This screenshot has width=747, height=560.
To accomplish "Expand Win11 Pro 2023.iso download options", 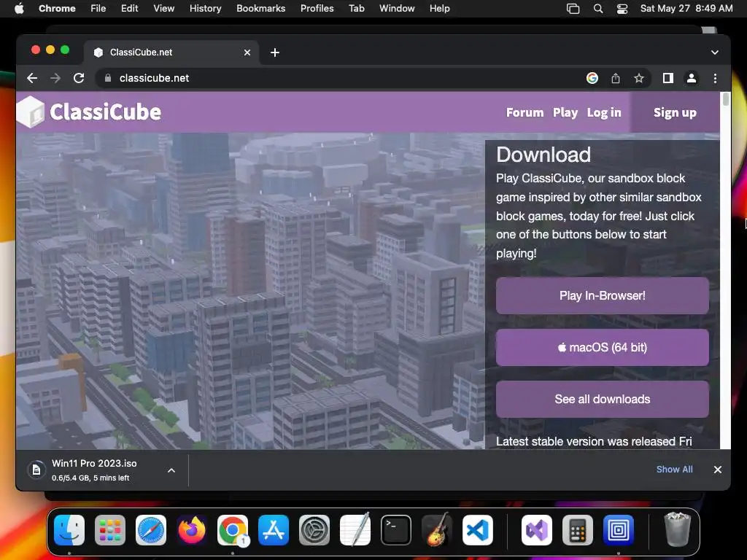I will tap(171, 470).
